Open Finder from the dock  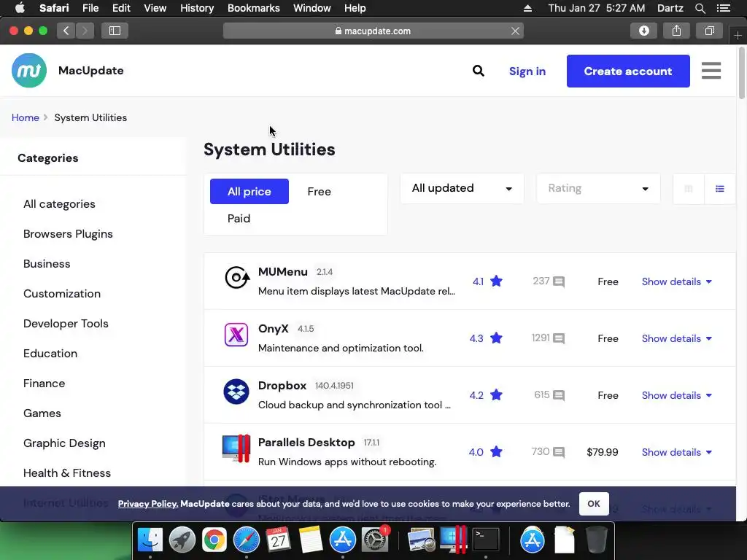150,540
